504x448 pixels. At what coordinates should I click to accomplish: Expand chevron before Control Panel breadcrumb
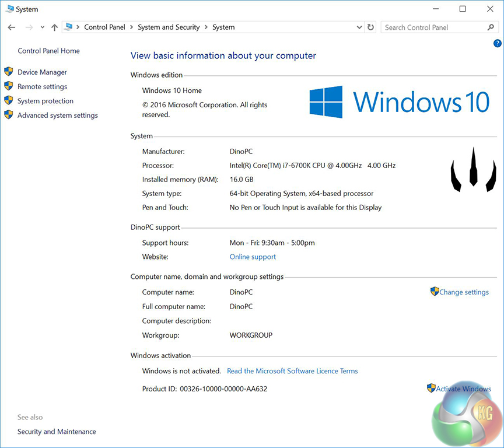78,27
